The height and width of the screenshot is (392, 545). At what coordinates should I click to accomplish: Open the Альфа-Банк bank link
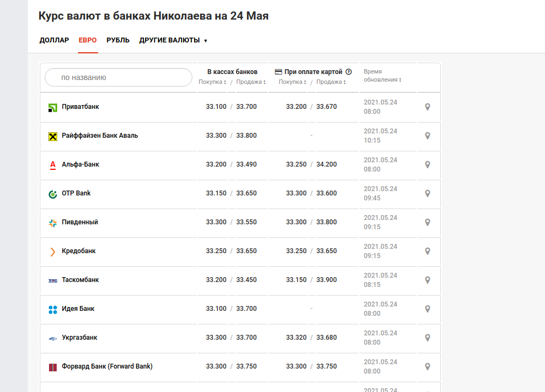[80, 164]
